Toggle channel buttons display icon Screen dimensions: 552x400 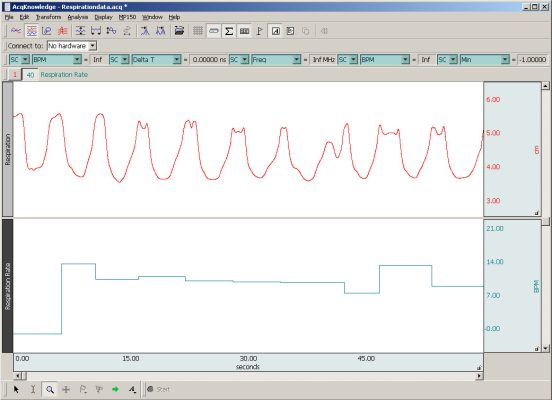point(213,31)
